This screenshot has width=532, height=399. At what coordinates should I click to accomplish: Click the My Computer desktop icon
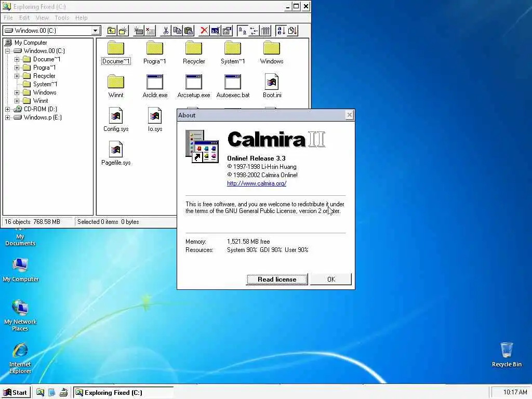pos(20,270)
